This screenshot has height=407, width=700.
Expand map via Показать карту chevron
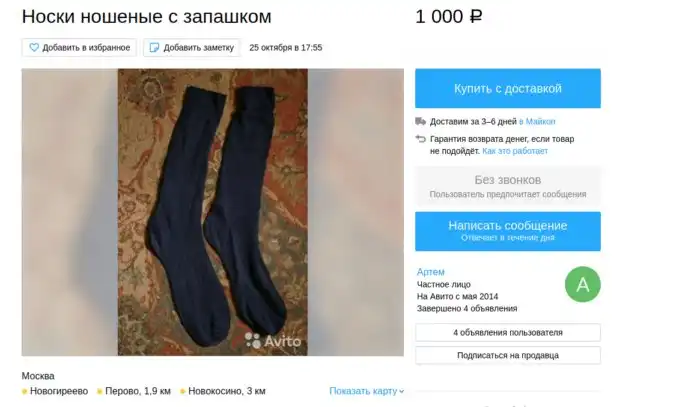click(x=401, y=391)
